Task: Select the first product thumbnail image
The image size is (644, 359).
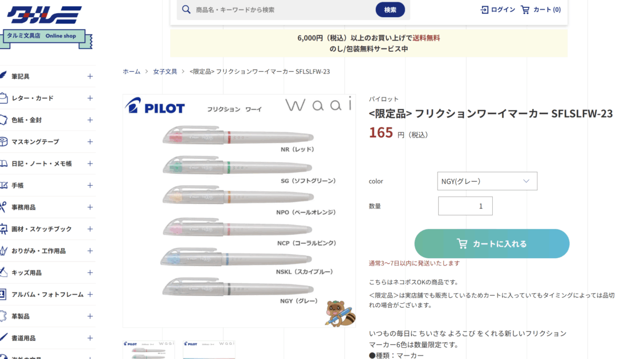Action: click(149, 350)
